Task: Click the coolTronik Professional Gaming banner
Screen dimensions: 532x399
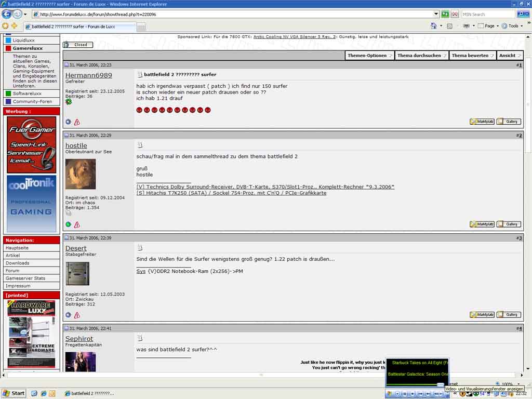Action: click(x=32, y=203)
